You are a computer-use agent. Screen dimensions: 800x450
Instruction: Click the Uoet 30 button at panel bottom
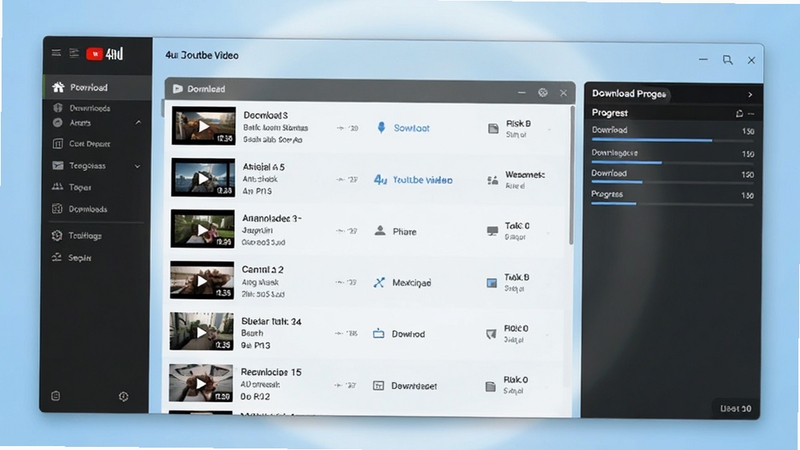[x=735, y=409]
